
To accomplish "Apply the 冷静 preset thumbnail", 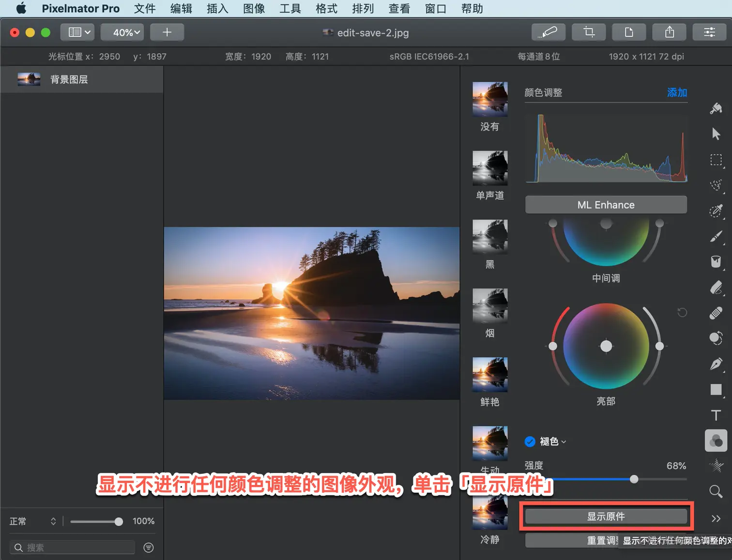I will (x=490, y=513).
